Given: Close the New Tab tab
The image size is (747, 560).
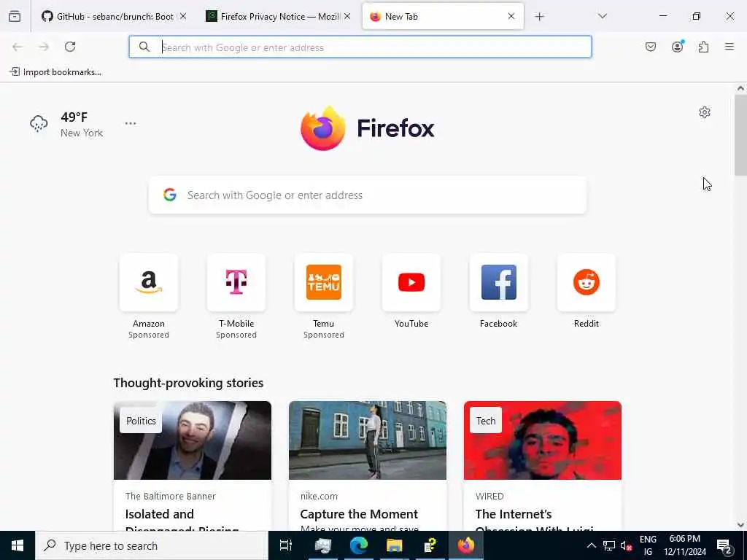Looking at the screenshot, I should tap(511, 16).
